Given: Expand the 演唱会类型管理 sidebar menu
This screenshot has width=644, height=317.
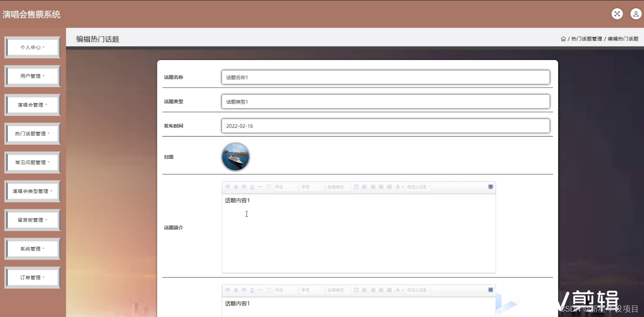Looking at the screenshot, I should point(32,191).
